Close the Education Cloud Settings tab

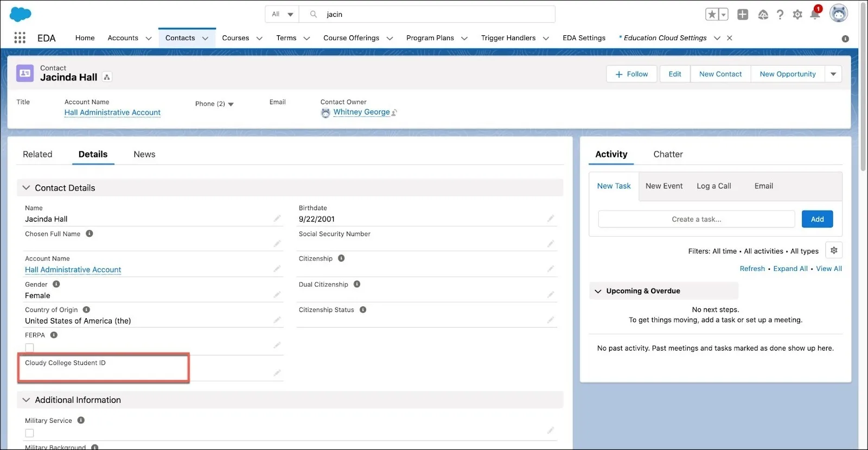730,38
